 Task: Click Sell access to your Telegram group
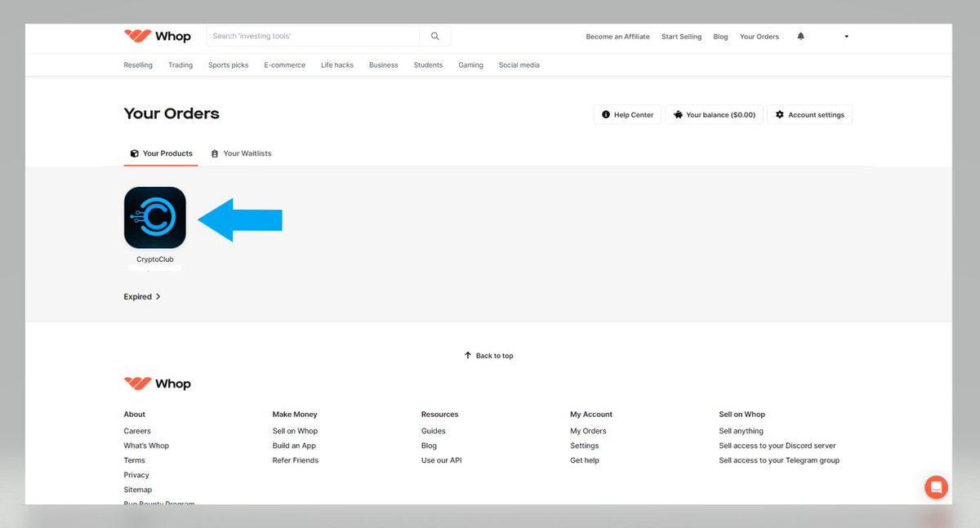click(779, 460)
